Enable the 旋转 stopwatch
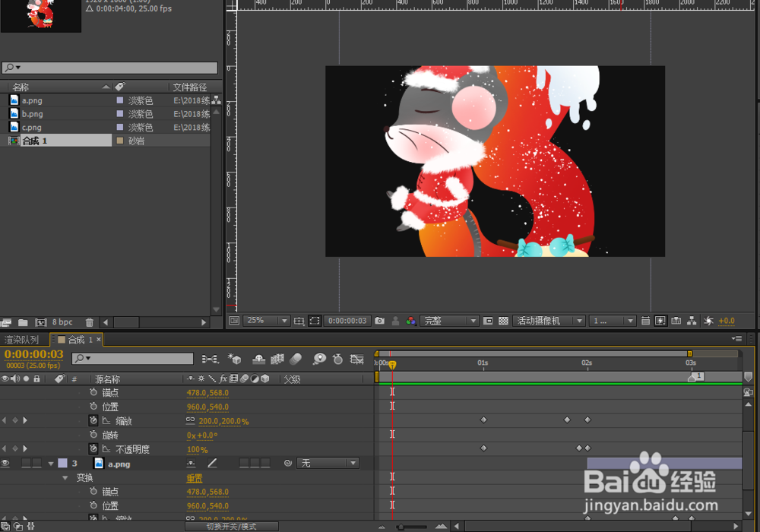The height and width of the screenshot is (532, 760). tap(93, 435)
